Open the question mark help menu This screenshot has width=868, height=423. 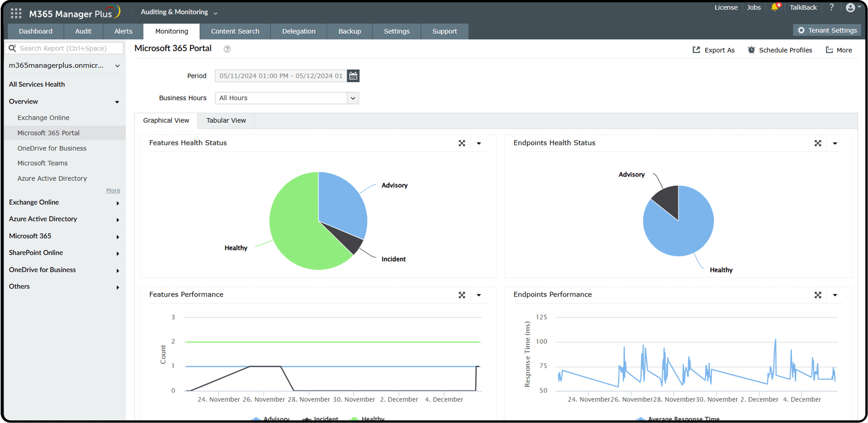click(831, 7)
